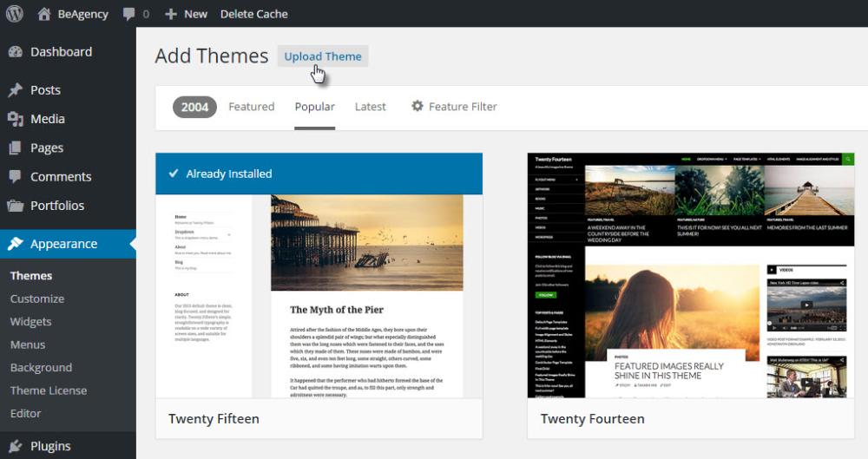
Task: Click the Upload Theme button
Action: point(323,56)
